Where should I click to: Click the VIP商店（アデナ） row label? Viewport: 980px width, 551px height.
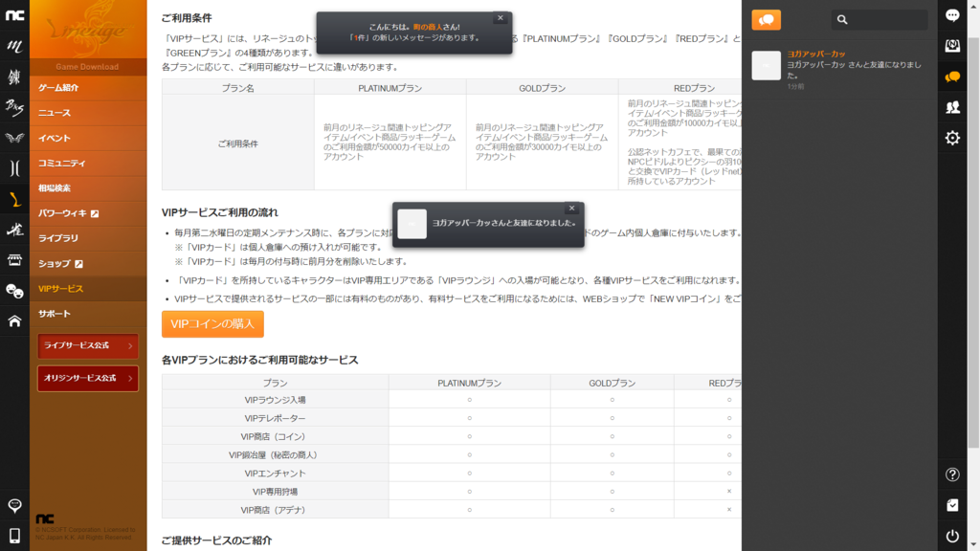(275, 510)
